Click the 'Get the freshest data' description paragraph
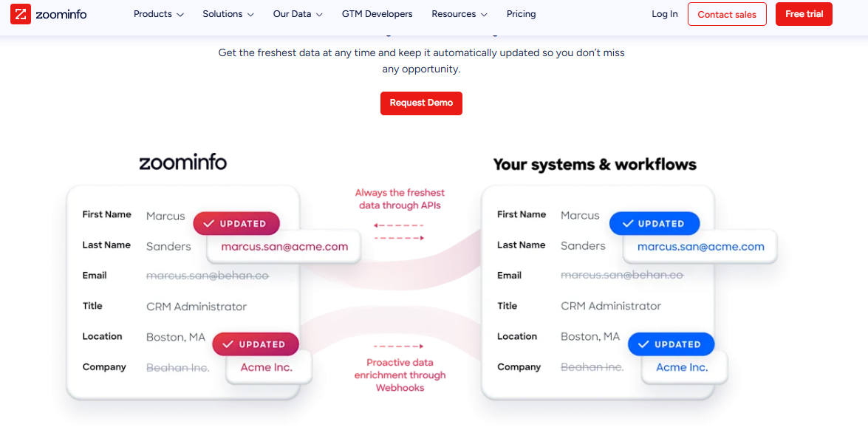Viewport: 868px width, 430px height. pos(421,61)
